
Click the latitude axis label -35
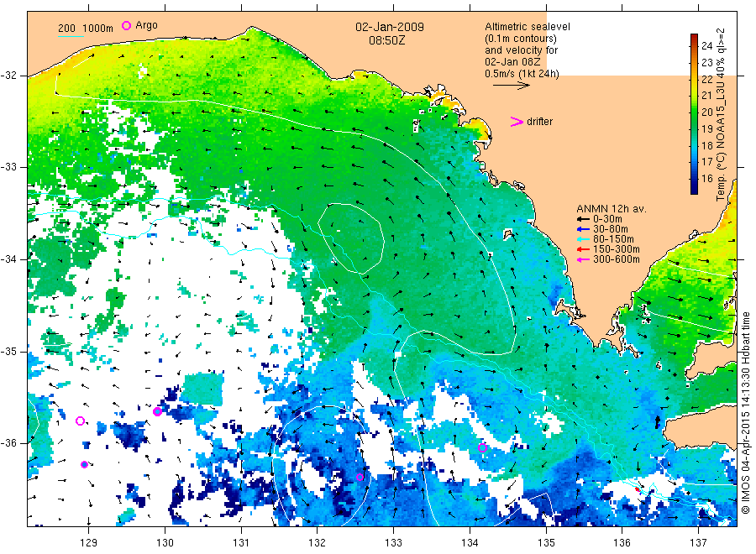point(9,352)
